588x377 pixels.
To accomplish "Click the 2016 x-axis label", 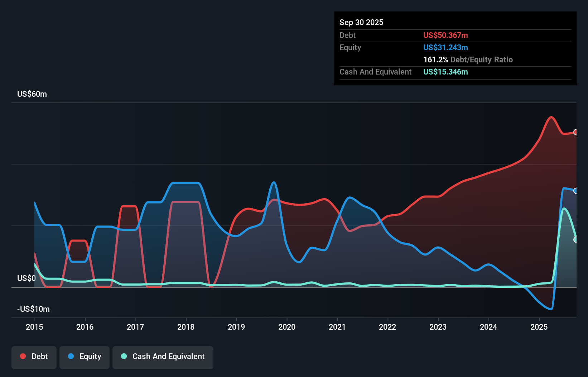I will click(x=85, y=327).
